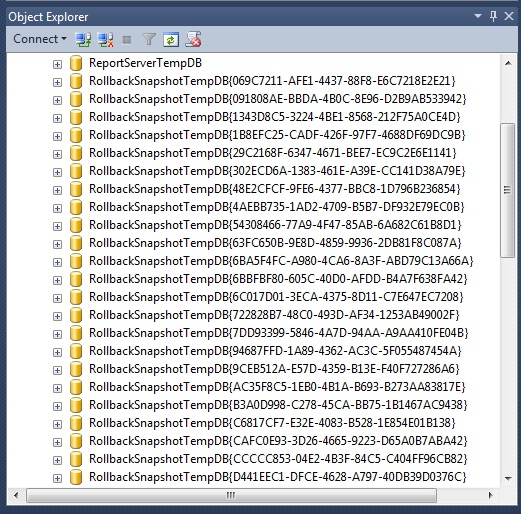Viewport: 521px width, 514px height.
Task: Select RollbackSnapshotTempDB{94687FFD database
Action: (x=275, y=351)
